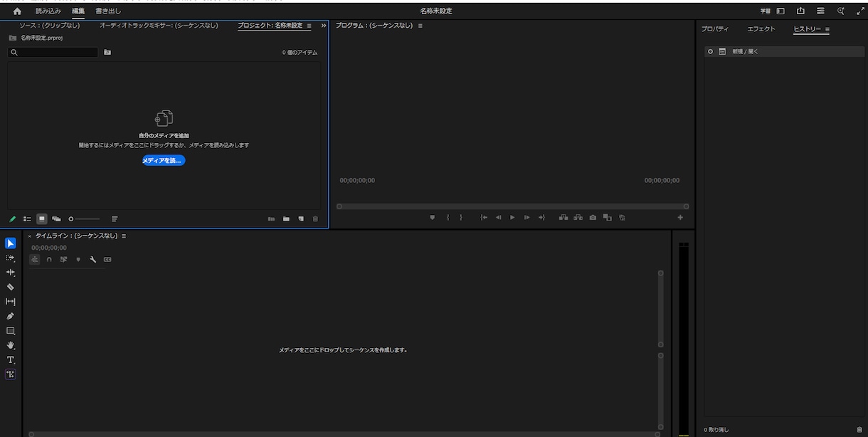Viewport: 868px width, 437px height.
Task: Pick the Ripple Edit tool
Action: [x=10, y=273]
